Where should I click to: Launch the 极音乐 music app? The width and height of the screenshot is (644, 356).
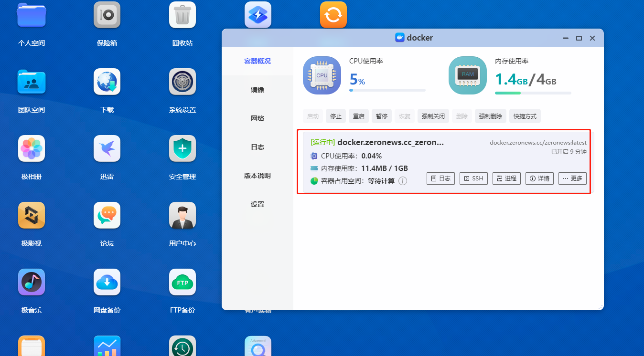coord(32,282)
